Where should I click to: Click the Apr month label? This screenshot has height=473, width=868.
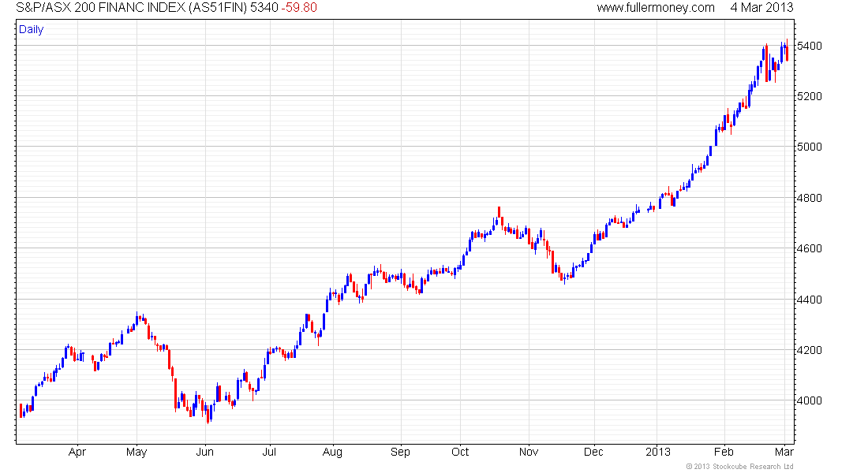77,453
